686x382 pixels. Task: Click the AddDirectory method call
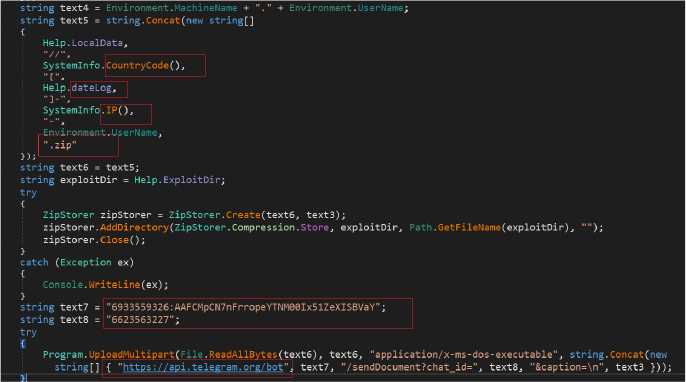point(134,228)
